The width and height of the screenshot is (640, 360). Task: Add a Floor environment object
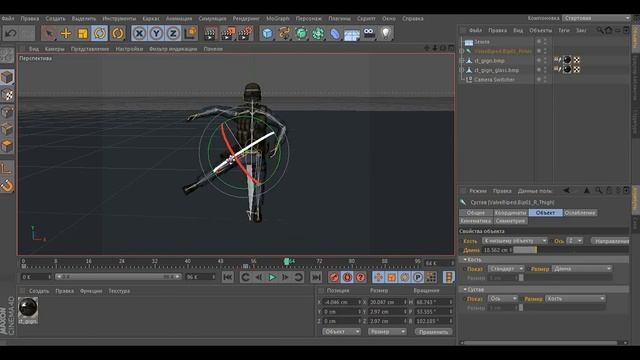click(352, 34)
